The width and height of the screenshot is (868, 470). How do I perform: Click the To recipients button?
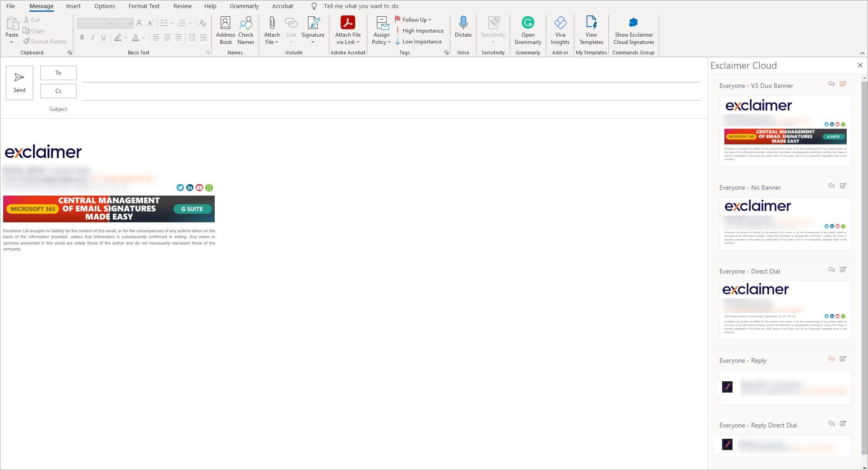click(58, 73)
